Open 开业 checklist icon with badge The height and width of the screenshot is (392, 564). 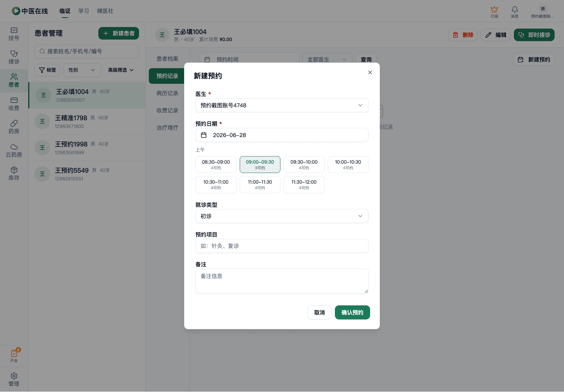[x=14, y=355]
